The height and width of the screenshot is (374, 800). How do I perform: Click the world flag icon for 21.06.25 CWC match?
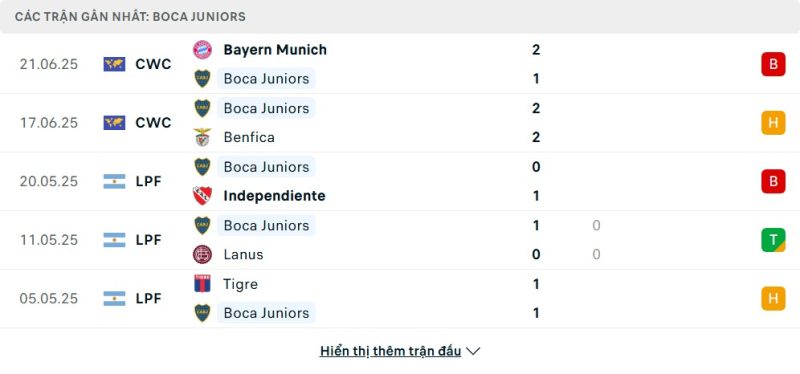(x=114, y=64)
